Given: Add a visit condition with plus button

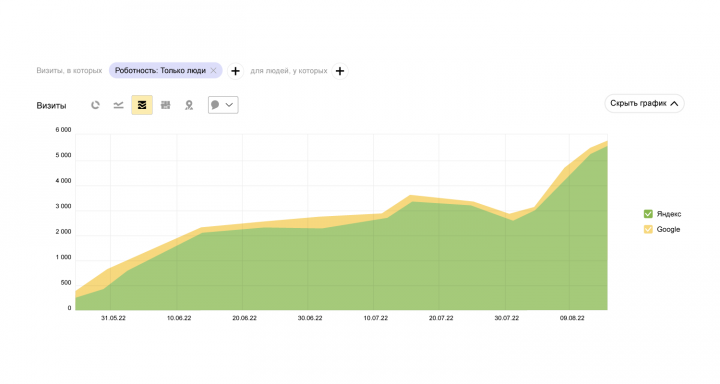Looking at the screenshot, I should click(236, 71).
